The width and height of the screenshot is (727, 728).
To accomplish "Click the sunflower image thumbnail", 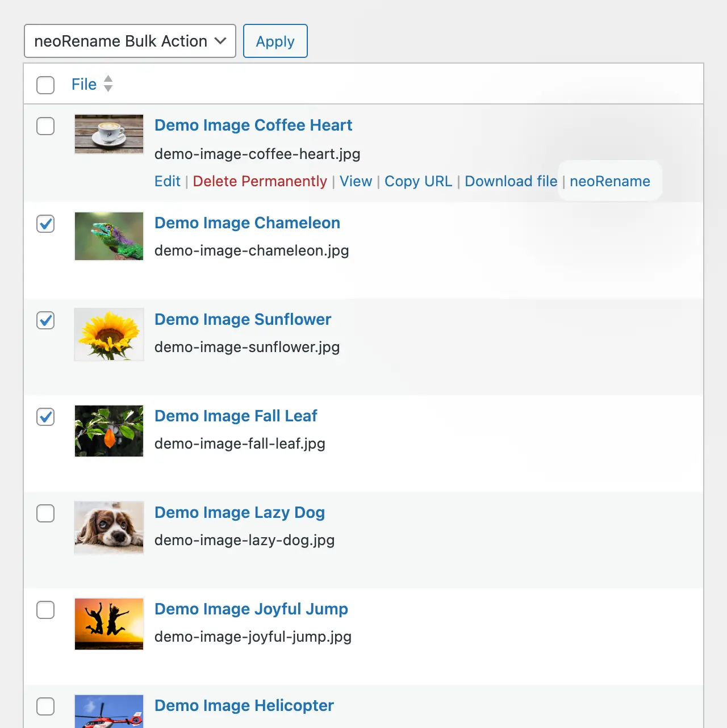I will pos(108,334).
